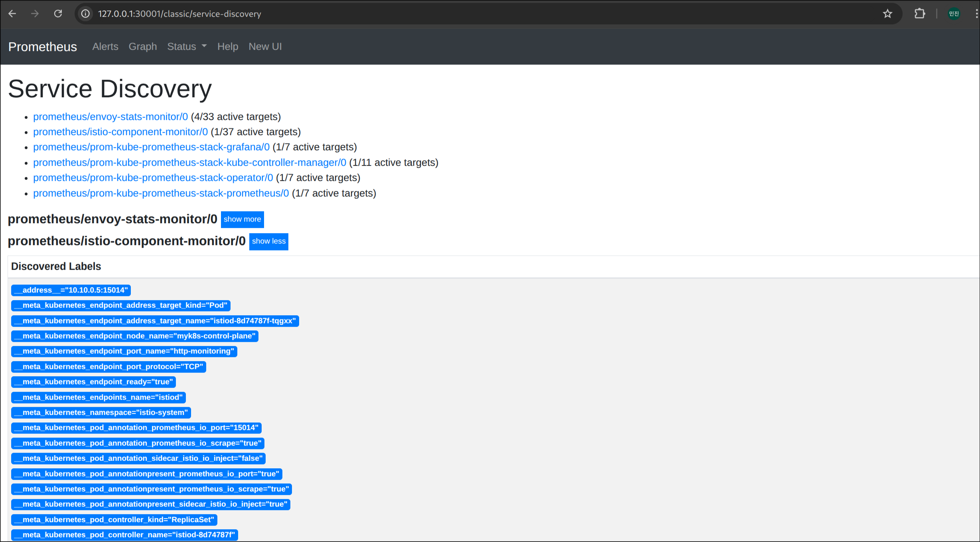This screenshot has height=542, width=980.
Task: Click the Service Discovery page heading
Action: coord(110,89)
